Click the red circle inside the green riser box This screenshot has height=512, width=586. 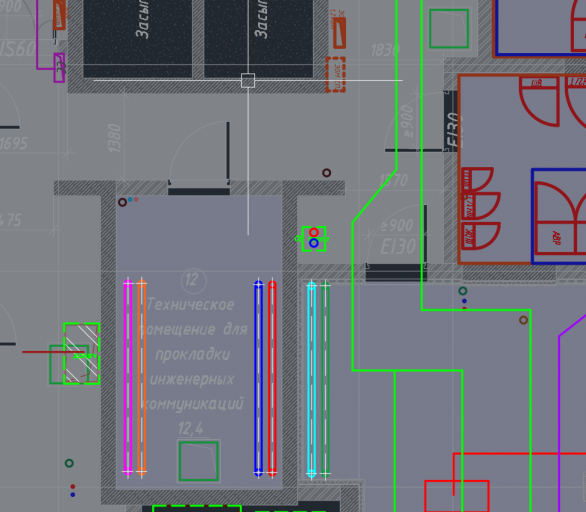[314, 232]
